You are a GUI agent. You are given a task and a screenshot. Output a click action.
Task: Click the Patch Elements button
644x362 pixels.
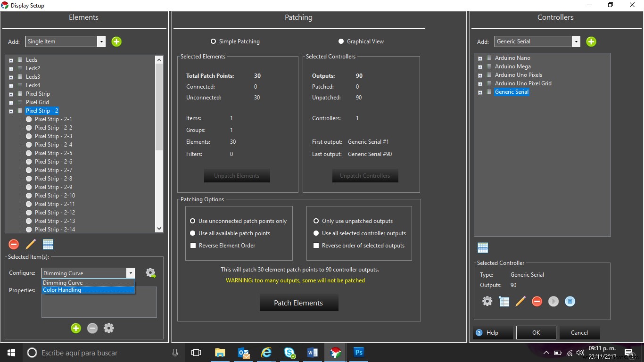coord(299,303)
